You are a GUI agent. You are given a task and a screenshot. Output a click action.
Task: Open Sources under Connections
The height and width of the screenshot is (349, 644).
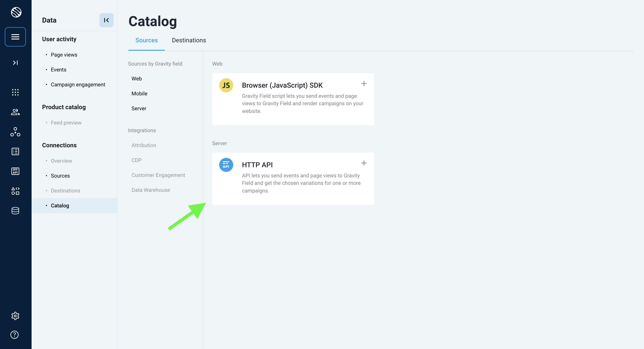[x=60, y=176]
